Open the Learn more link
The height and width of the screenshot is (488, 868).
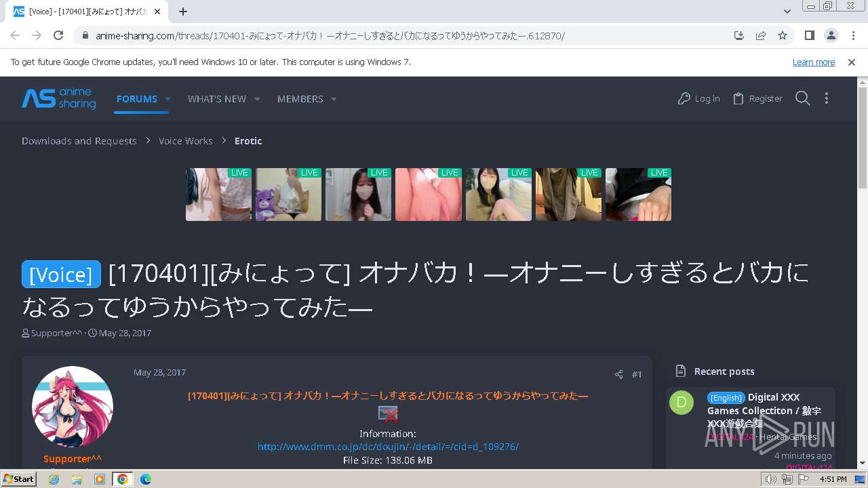coord(814,62)
